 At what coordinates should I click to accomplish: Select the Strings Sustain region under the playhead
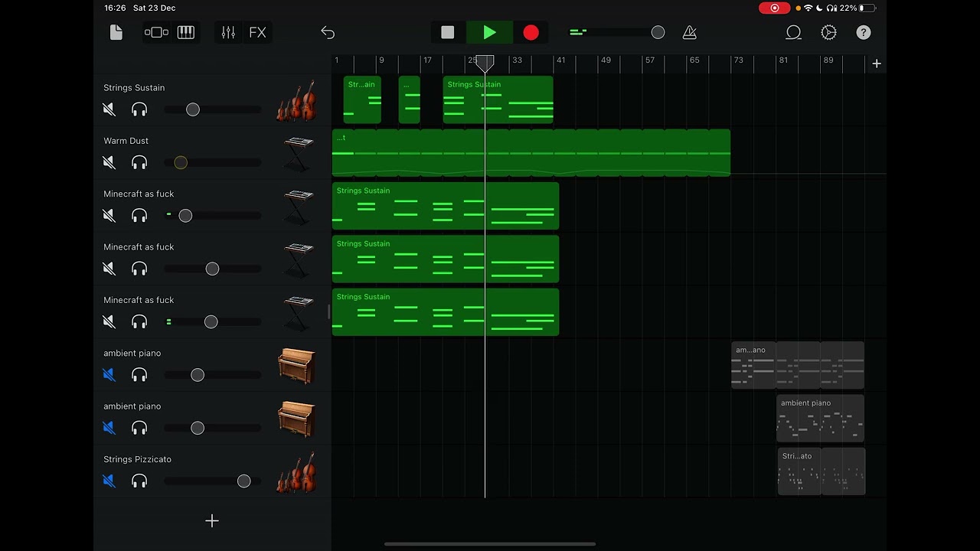coord(498,100)
